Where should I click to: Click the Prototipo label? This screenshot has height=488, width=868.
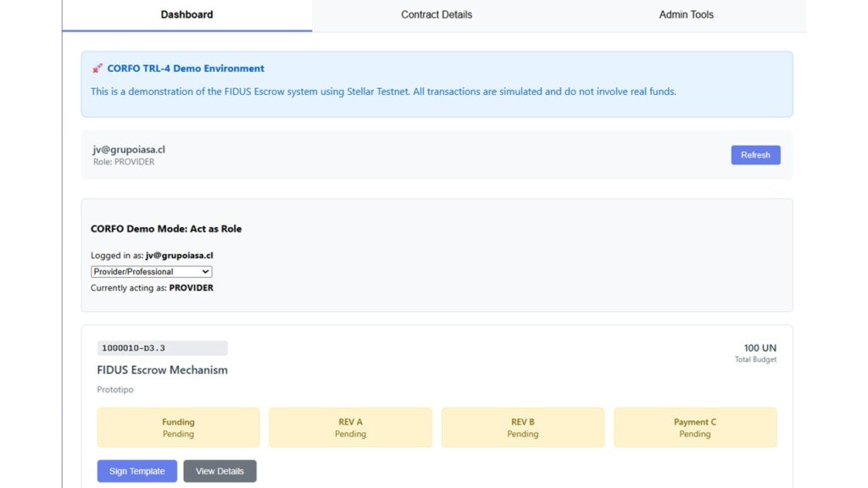click(x=115, y=390)
